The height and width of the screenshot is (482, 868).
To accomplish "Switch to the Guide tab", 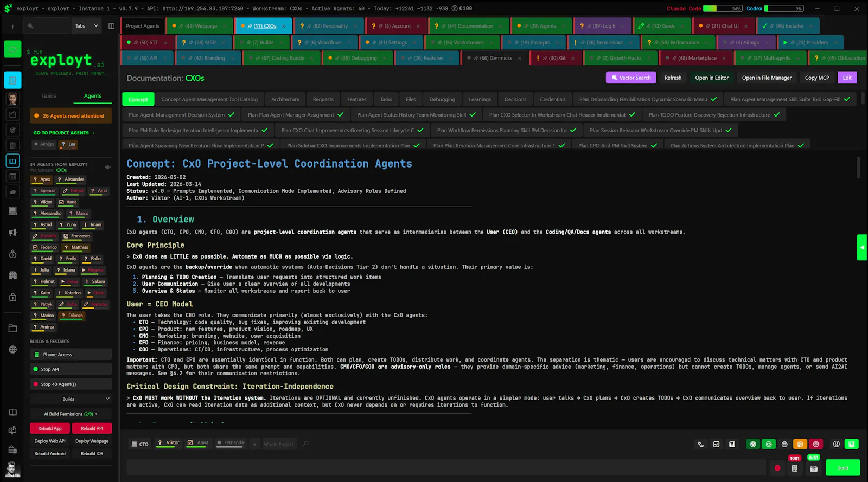I will coord(49,96).
